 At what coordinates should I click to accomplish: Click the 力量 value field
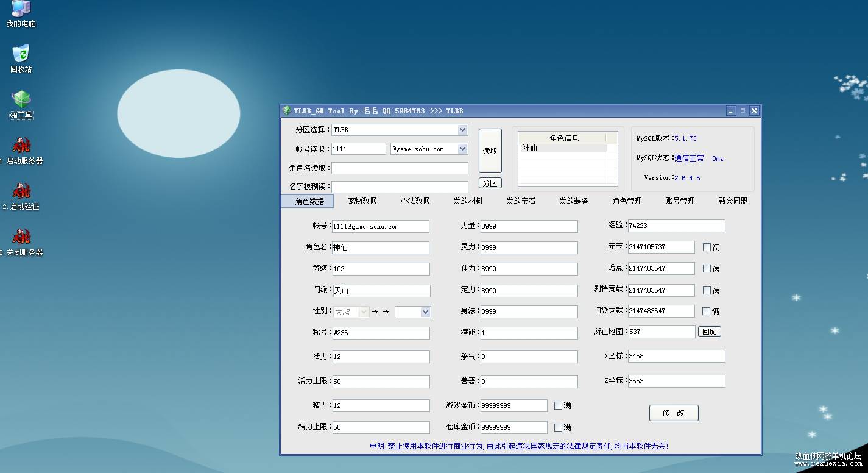pos(529,226)
